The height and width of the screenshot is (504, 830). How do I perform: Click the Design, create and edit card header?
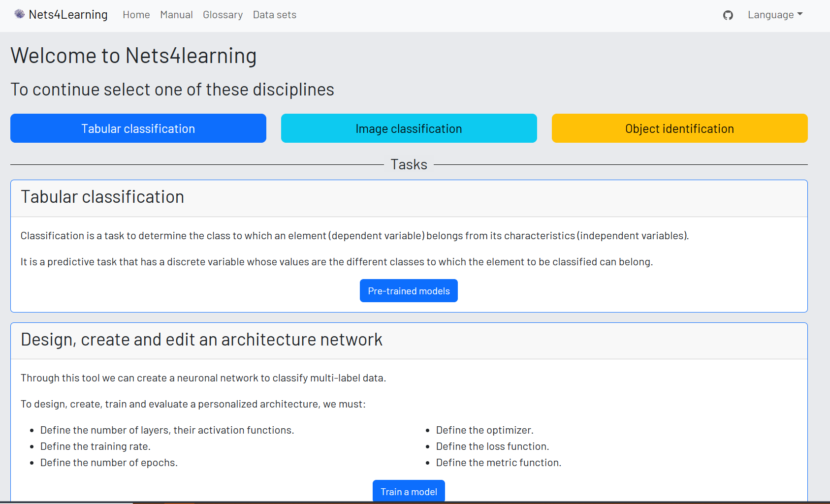(201, 340)
